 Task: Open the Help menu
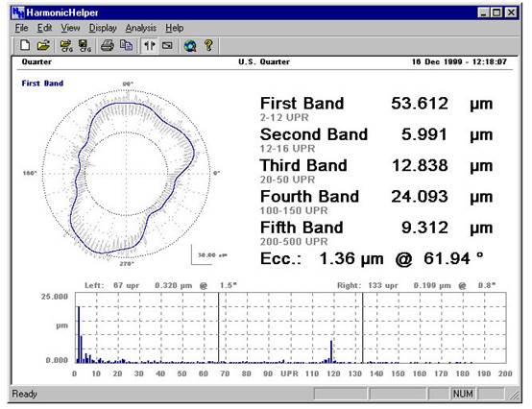pos(175,28)
